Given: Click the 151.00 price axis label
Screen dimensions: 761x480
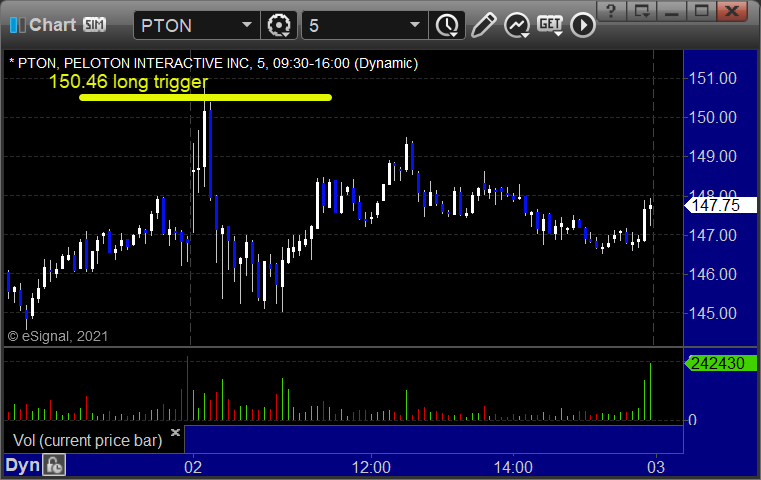Looking at the screenshot, I should click(x=713, y=78).
